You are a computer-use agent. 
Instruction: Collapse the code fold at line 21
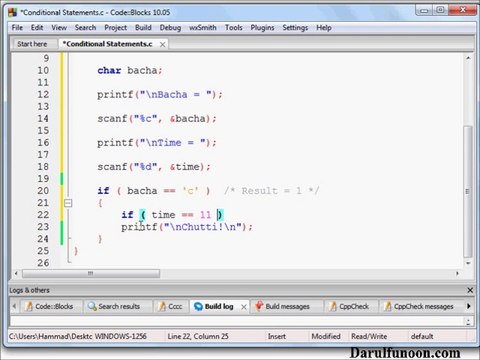click(68, 203)
